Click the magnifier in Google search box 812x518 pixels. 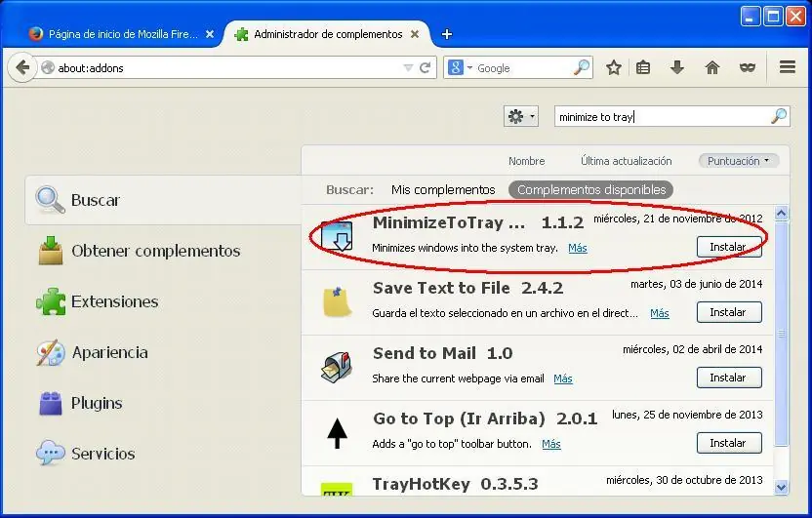[582, 67]
